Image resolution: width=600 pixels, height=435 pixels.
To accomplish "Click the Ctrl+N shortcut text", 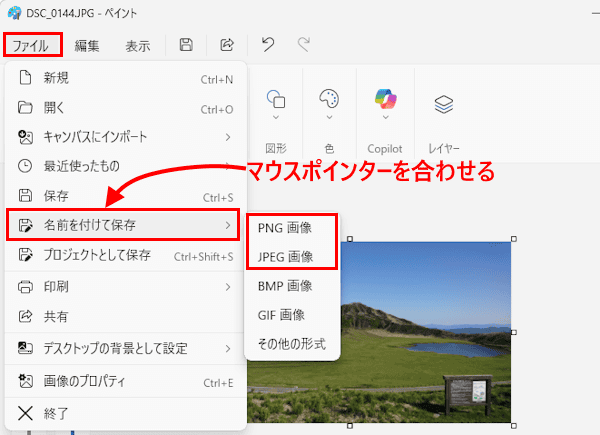I will pos(217,80).
